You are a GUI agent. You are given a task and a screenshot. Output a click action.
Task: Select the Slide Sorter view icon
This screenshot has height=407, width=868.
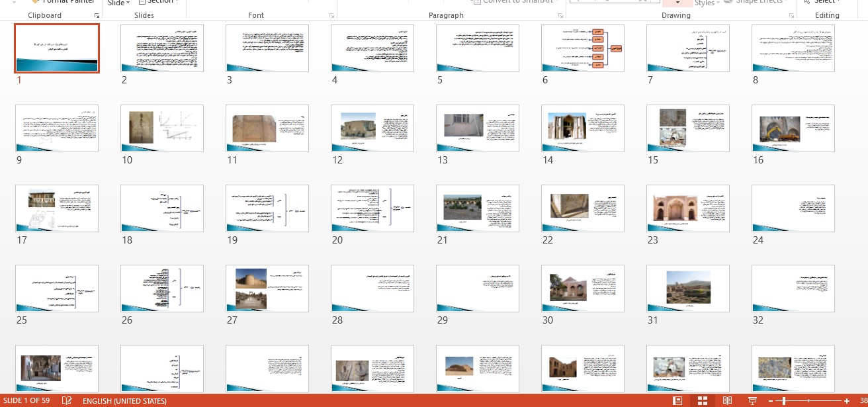(703, 400)
